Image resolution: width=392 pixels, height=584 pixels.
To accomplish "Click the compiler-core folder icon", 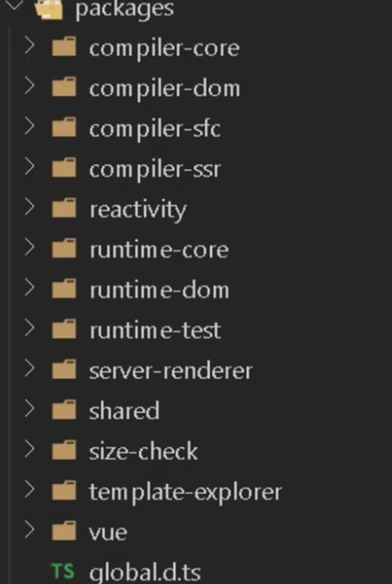I will click(64, 46).
